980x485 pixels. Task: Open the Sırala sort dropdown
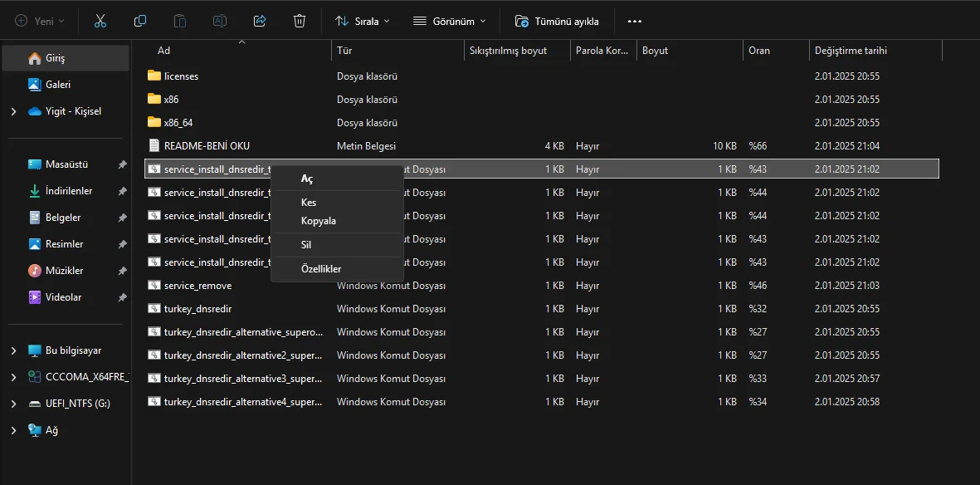(x=363, y=21)
